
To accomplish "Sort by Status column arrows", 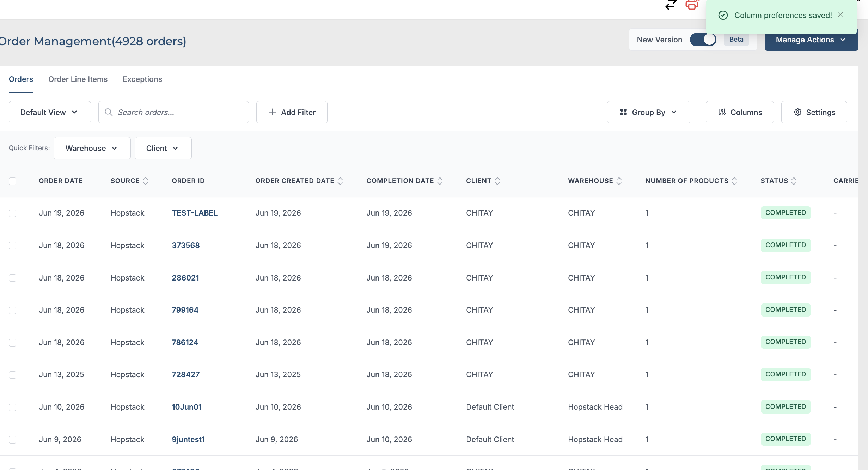I will click(794, 181).
